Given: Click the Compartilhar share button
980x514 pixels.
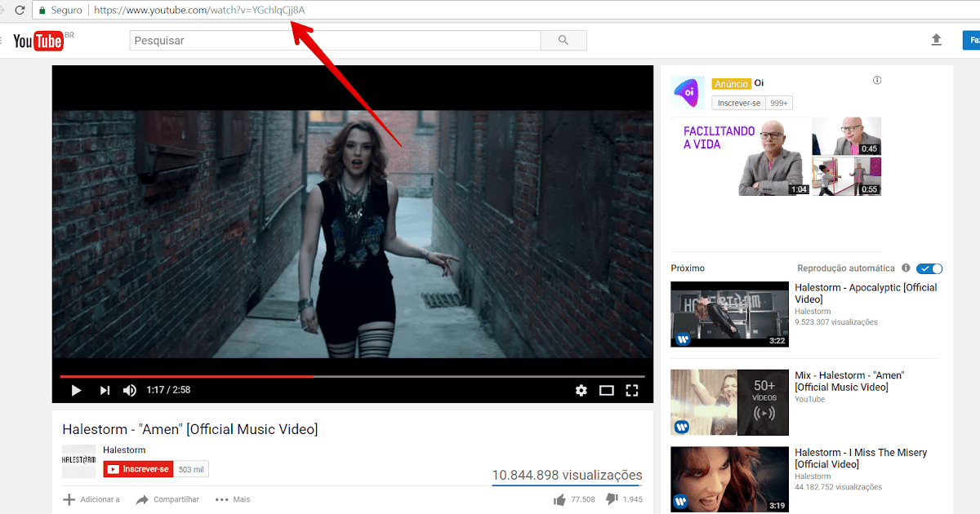Looking at the screenshot, I should click(167, 499).
